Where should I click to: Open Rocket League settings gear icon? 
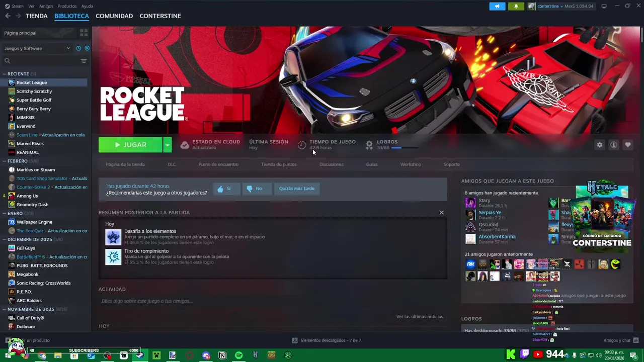pyautogui.click(x=599, y=145)
